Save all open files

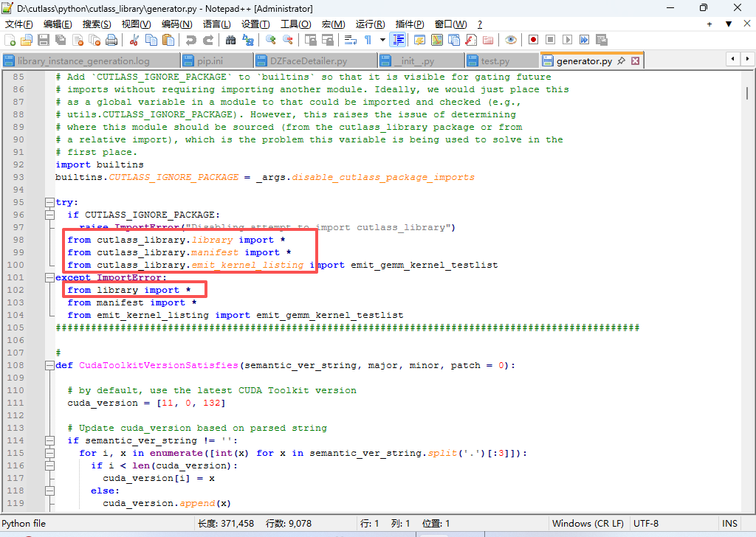click(59, 41)
